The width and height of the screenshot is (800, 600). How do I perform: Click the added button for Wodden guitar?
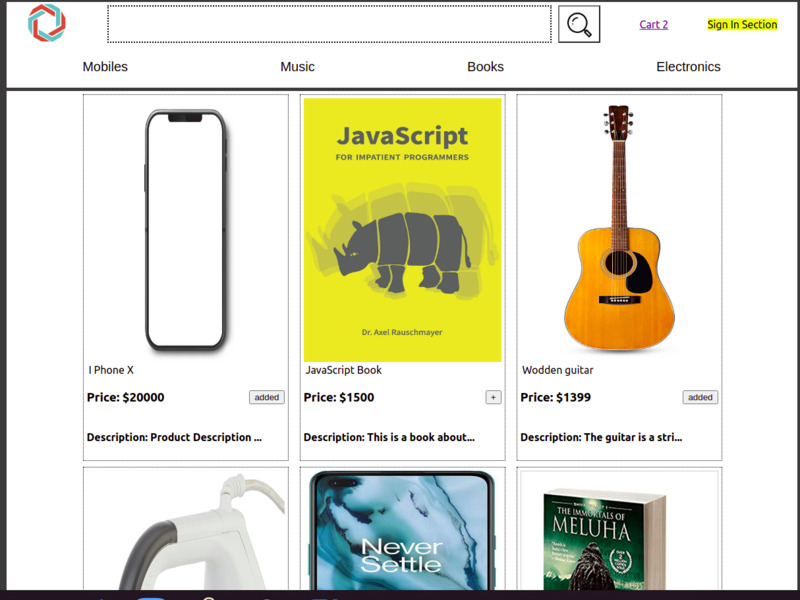point(700,397)
